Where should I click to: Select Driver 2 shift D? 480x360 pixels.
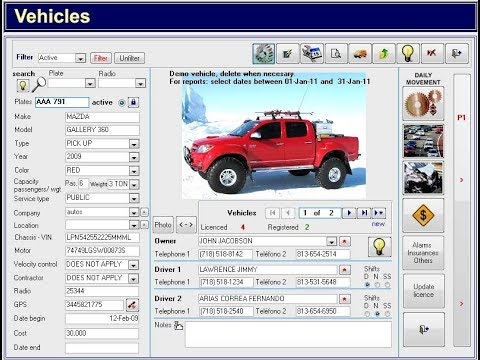[367, 314]
